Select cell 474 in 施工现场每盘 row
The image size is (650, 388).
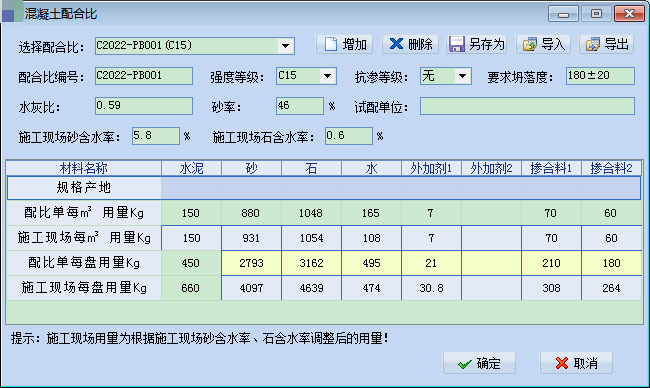pos(371,288)
